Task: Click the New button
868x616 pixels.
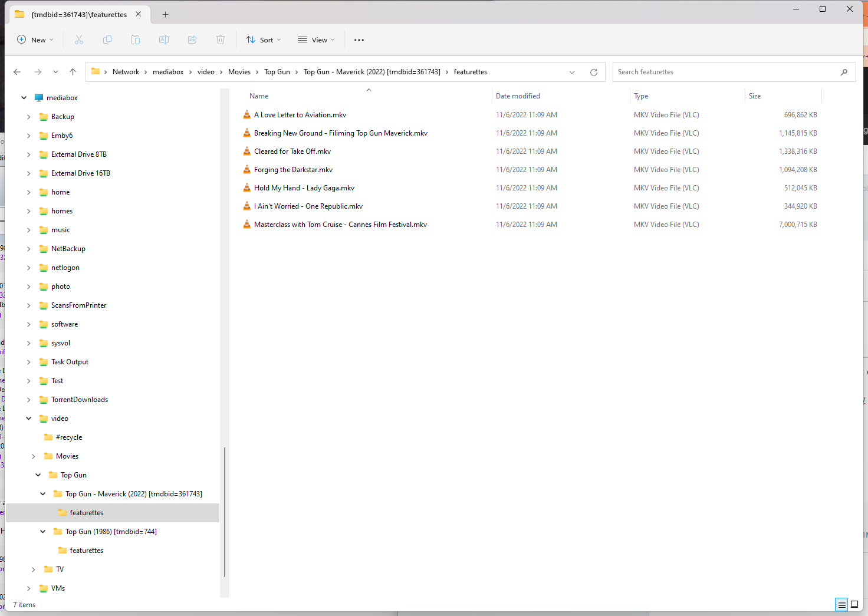Action: 35,39
